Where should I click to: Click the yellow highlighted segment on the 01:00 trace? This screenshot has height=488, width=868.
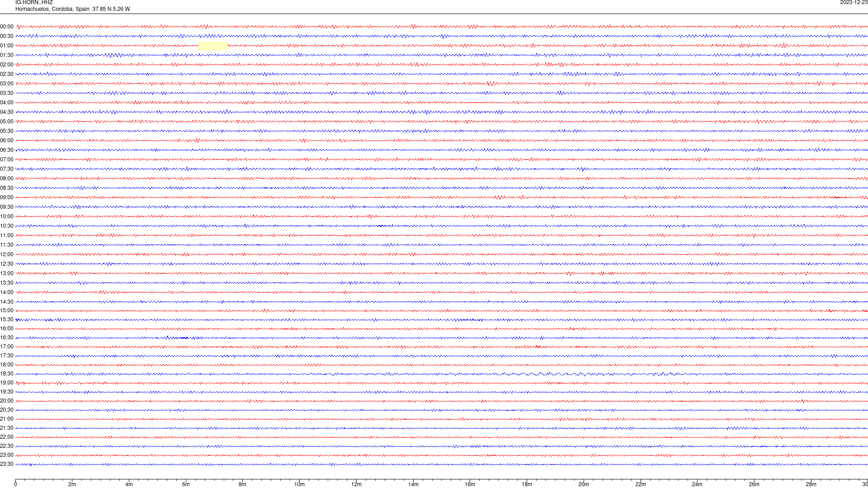coord(212,46)
